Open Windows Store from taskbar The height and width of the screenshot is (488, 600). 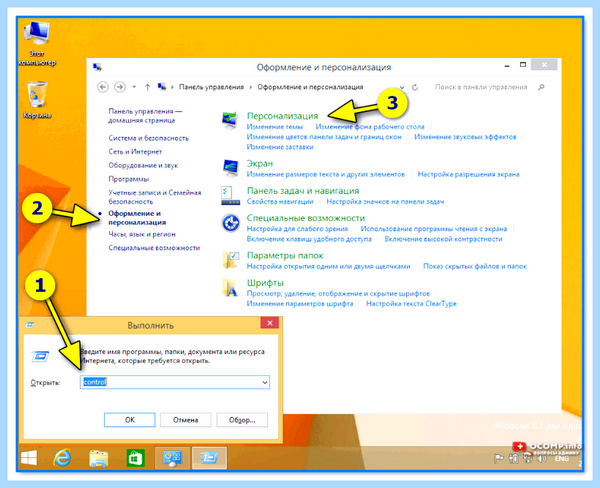point(135,458)
